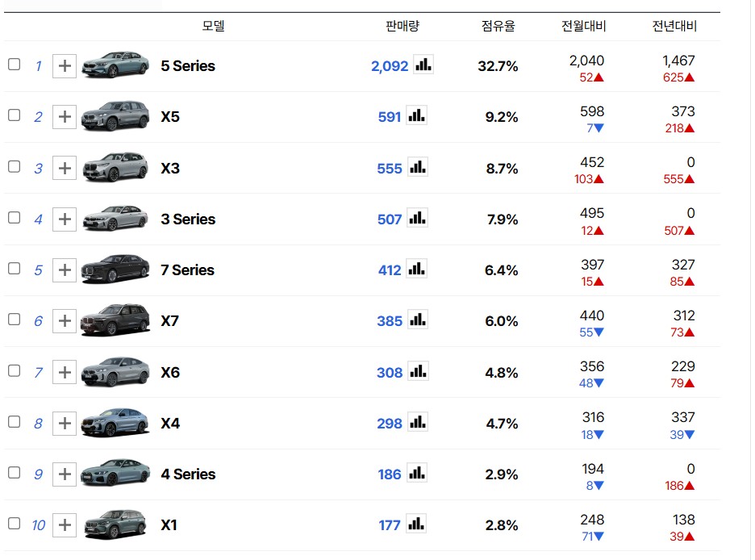Click the 7 Series car thumbnail
The image size is (755, 560).
115,269
